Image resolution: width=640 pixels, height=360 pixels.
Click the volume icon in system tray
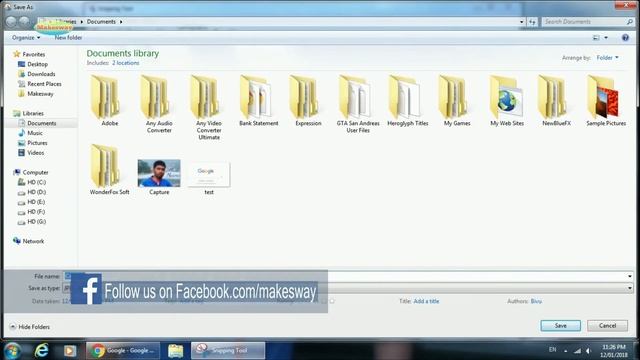pyautogui.click(x=589, y=351)
